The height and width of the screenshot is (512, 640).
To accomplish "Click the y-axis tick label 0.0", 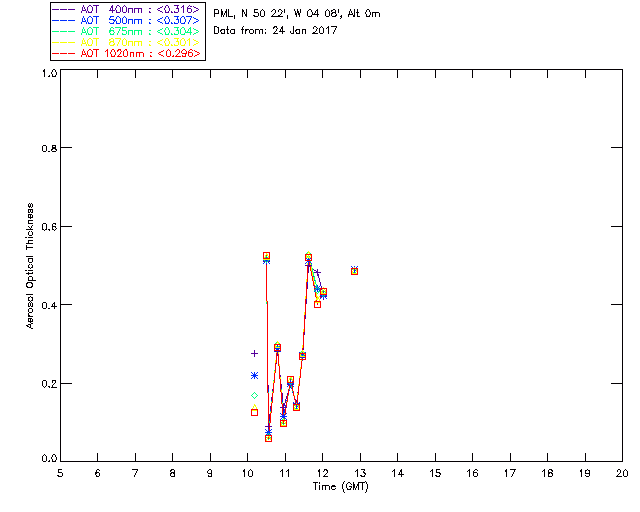I will (x=49, y=459).
